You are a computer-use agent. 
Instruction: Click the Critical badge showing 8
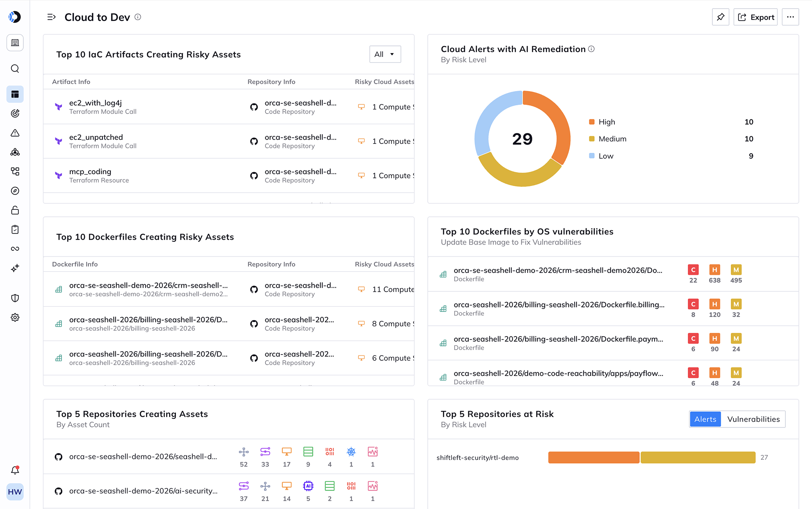pos(693,304)
